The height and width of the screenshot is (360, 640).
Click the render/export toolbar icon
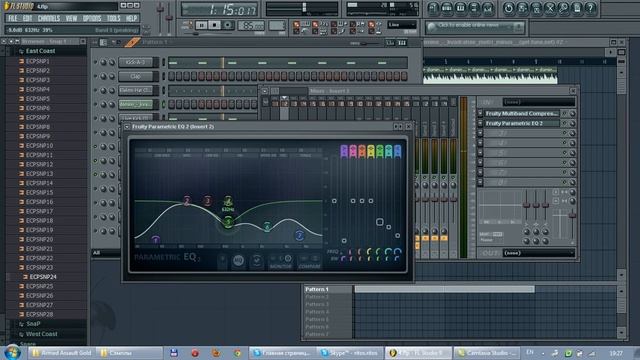coord(536,8)
